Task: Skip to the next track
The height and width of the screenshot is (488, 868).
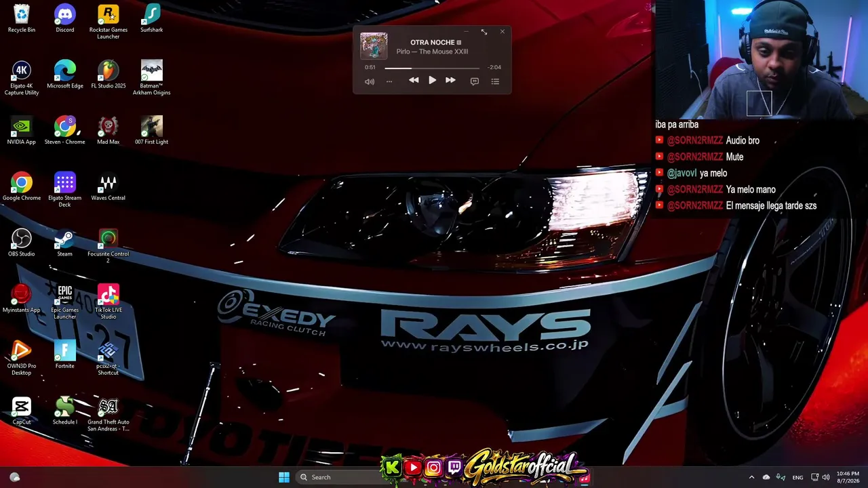Action: coord(450,80)
